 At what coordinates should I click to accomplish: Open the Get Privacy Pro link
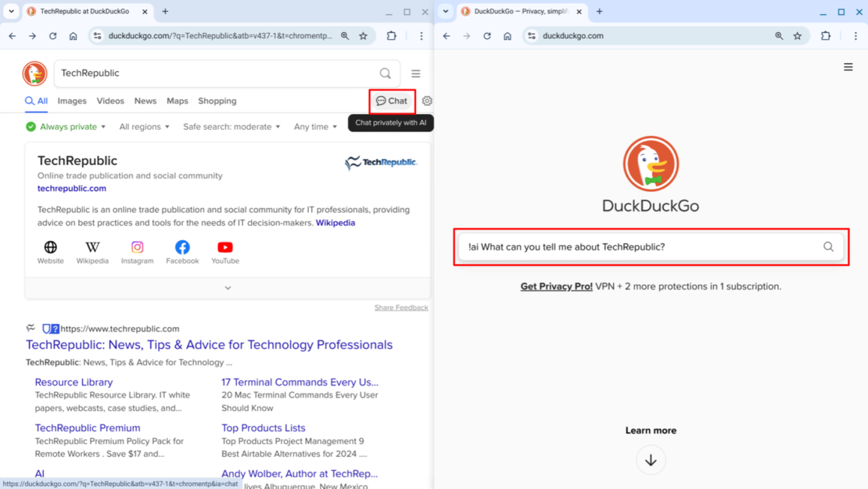tap(557, 286)
